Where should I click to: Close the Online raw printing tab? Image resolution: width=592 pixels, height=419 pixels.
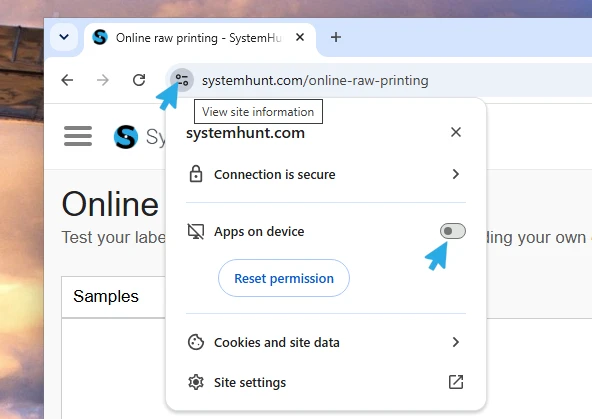click(x=300, y=37)
